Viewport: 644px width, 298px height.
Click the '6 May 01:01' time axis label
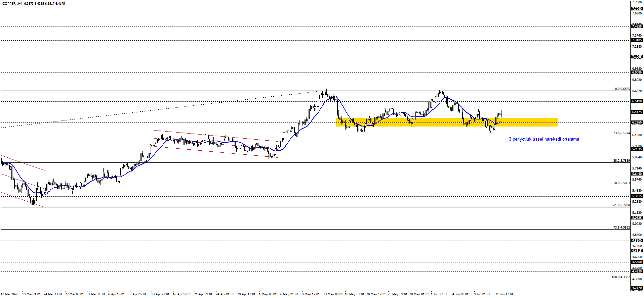point(289,294)
